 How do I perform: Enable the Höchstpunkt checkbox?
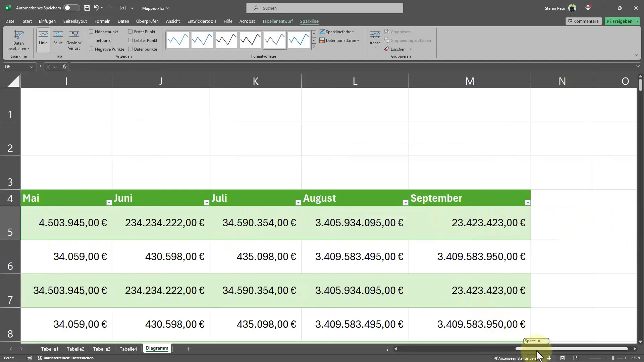pyautogui.click(x=91, y=32)
